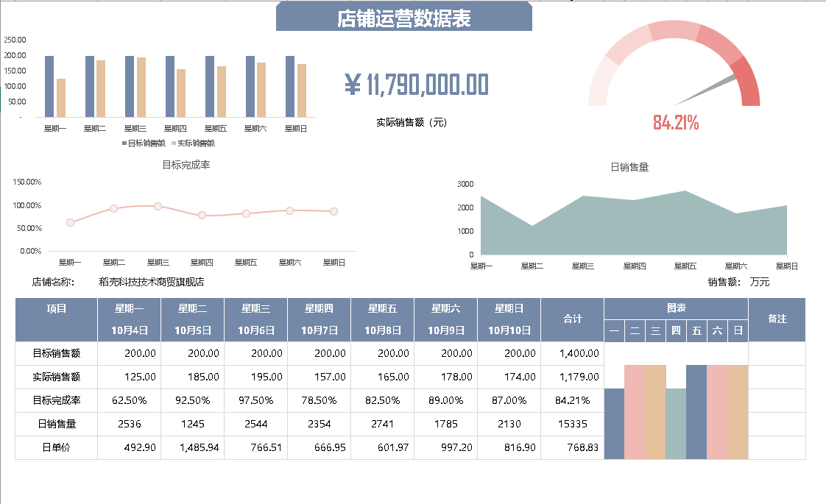
Task: Click the gray gauge needle pointer
Action: 705,90
